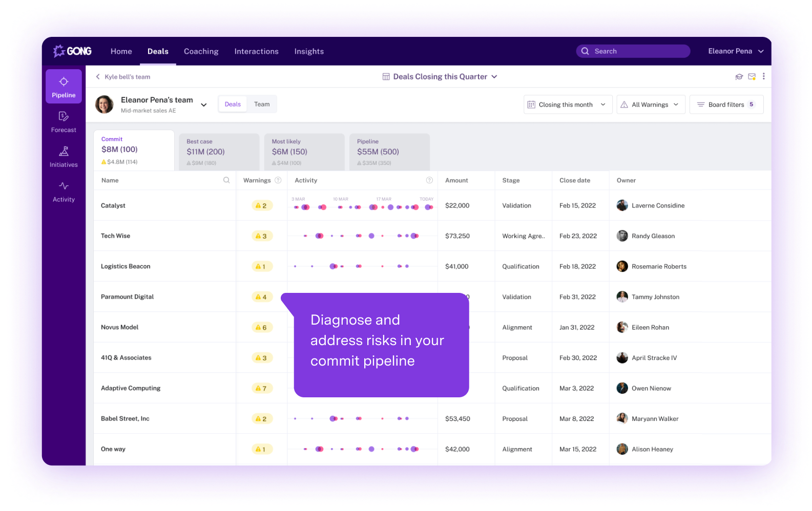
Task: Open the Pipeline sidebar section
Action: point(64,87)
